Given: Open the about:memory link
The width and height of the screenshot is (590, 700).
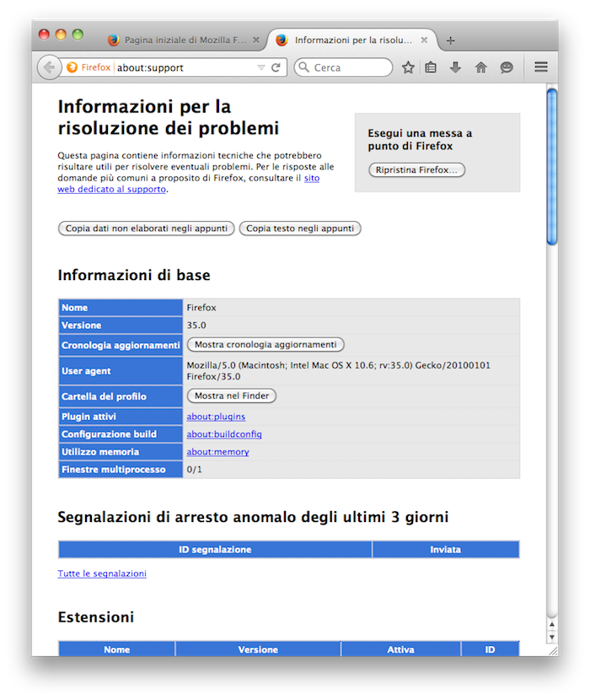Looking at the screenshot, I should (217, 452).
